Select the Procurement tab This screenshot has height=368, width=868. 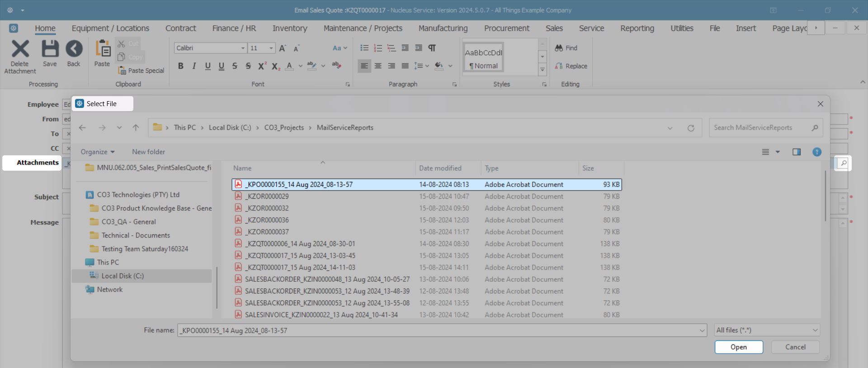[x=507, y=28]
